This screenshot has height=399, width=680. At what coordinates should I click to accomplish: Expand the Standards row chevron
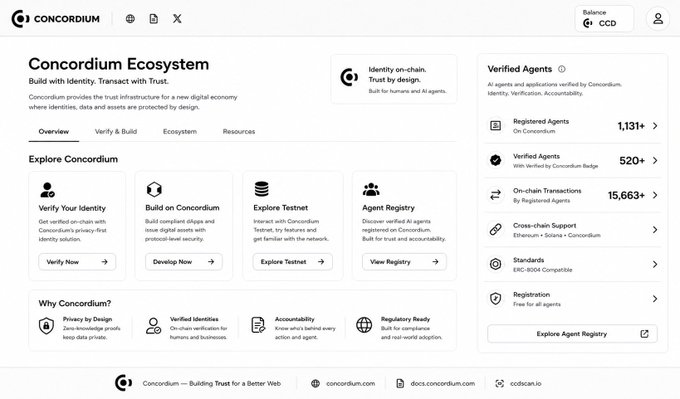pyautogui.click(x=655, y=264)
